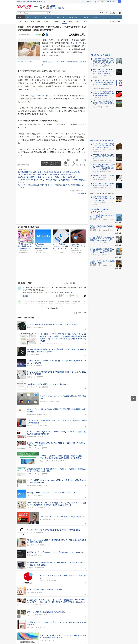Open the PyTorch Anaconda チャンネル article

click(x=56, y=552)
